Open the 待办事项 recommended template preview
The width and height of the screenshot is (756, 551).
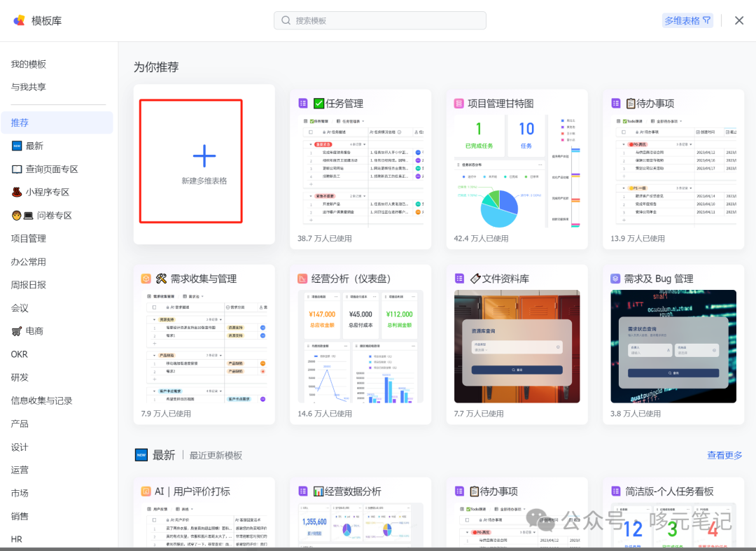673,169
